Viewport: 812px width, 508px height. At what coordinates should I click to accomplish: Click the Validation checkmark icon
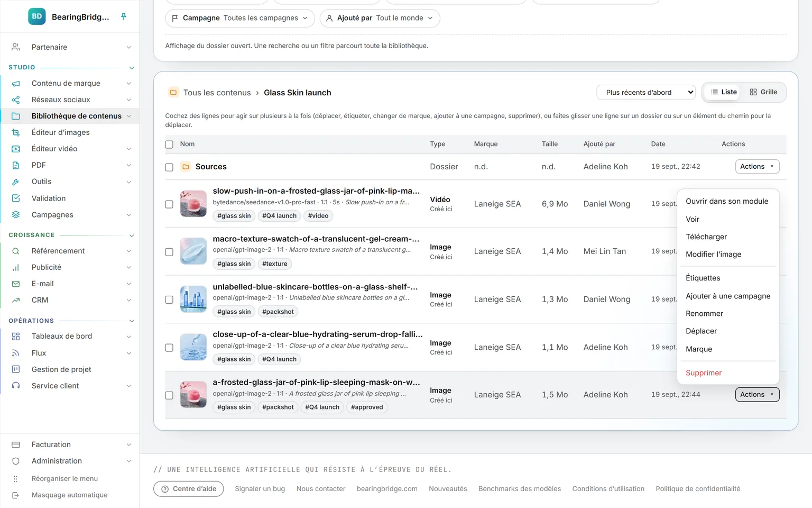[16, 198]
